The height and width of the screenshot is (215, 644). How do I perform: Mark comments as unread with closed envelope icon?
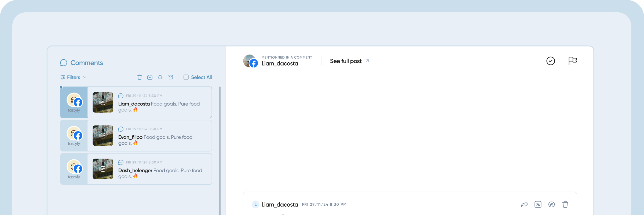pyautogui.click(x=170, y=77)
